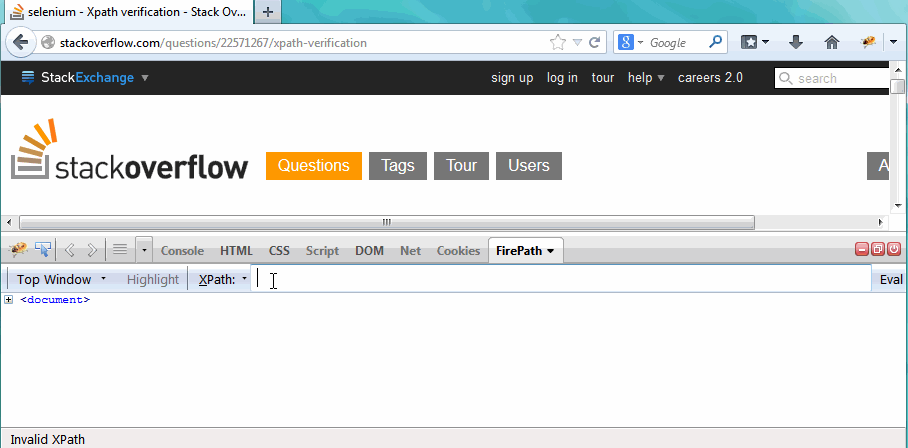This screenshot has width=908, height=448.
Task: Detach Firebug into new window
Action: click(x=878, y=249)
